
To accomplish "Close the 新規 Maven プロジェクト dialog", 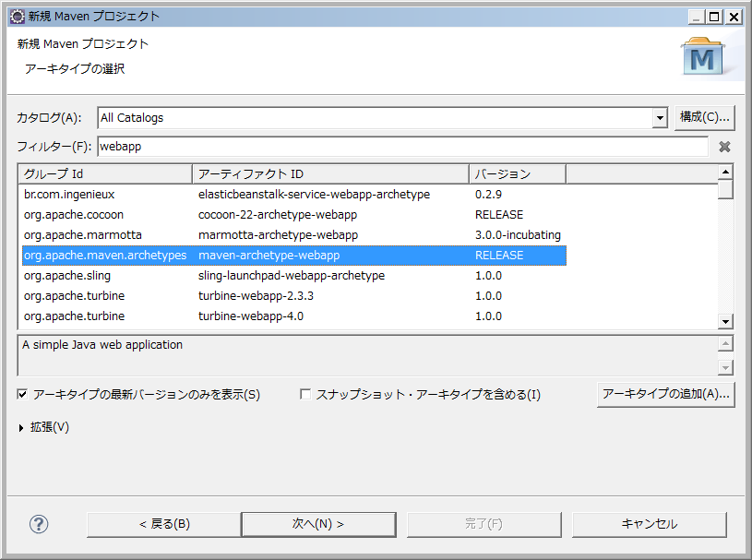I will 734,18.
